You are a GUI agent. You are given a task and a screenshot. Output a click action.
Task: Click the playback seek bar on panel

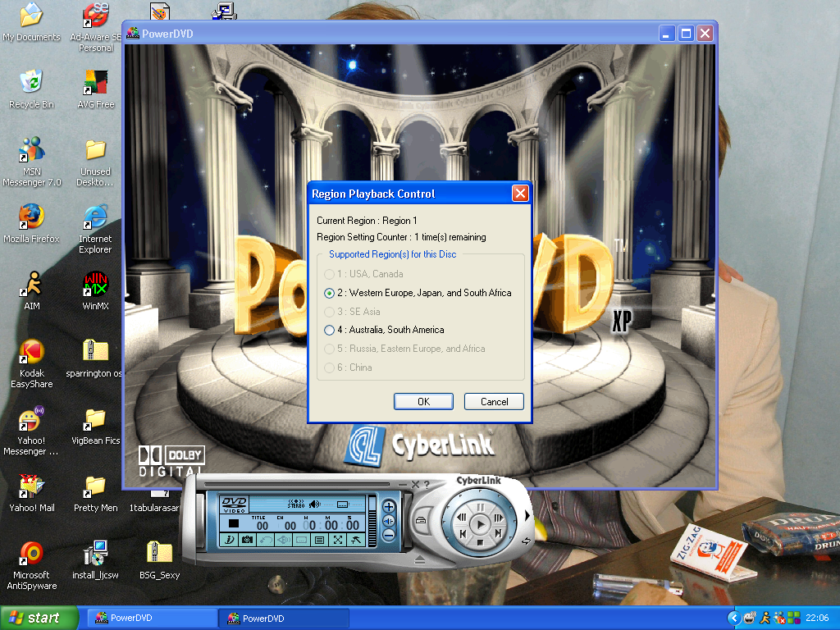coord(297,484)
